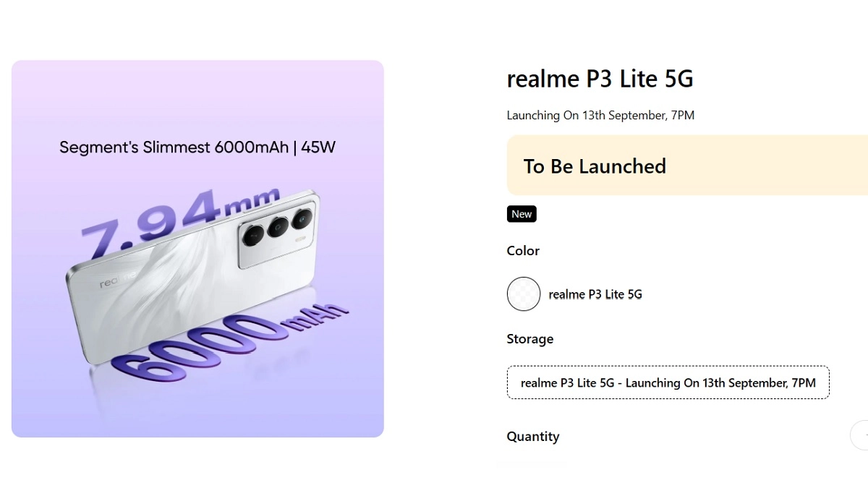Click the Color section heading
The height and width of the screenshot is (488, 868).
point(523,251)
